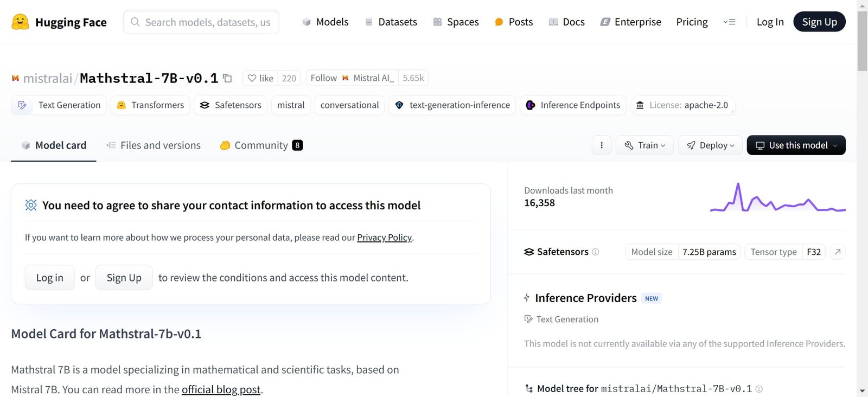Open the Community tab

(x=261, y=145)
